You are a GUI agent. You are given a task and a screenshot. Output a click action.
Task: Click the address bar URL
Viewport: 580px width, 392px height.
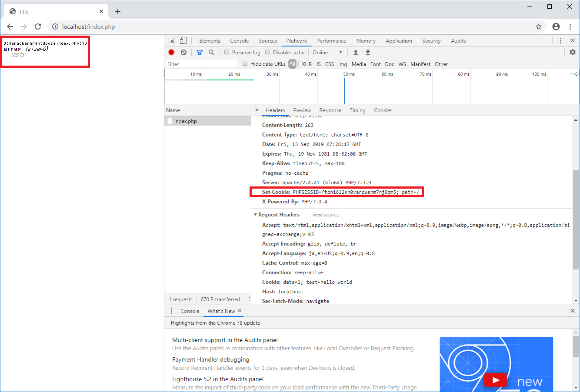coord(89,27)
